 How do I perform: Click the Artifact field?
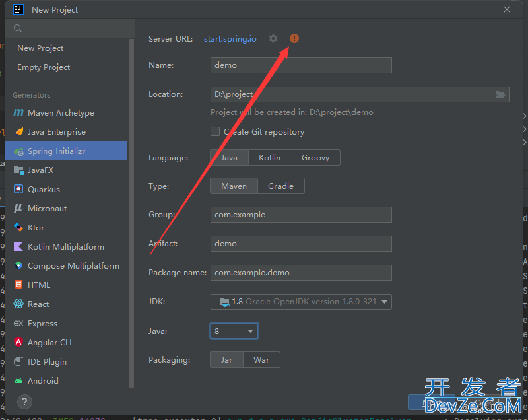pos(301,244)
